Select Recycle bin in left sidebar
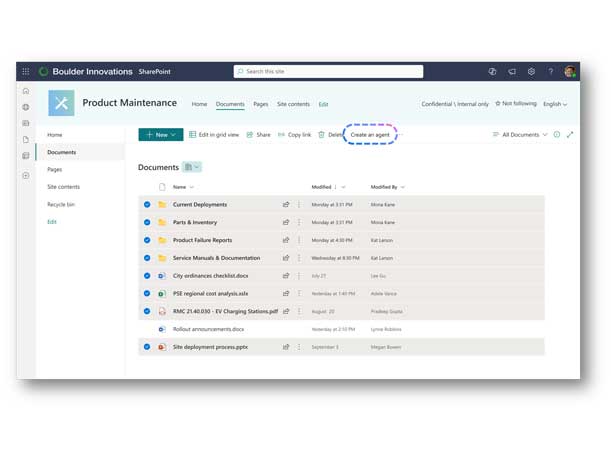Screen dimensions: 611x457 coord(63,204)
